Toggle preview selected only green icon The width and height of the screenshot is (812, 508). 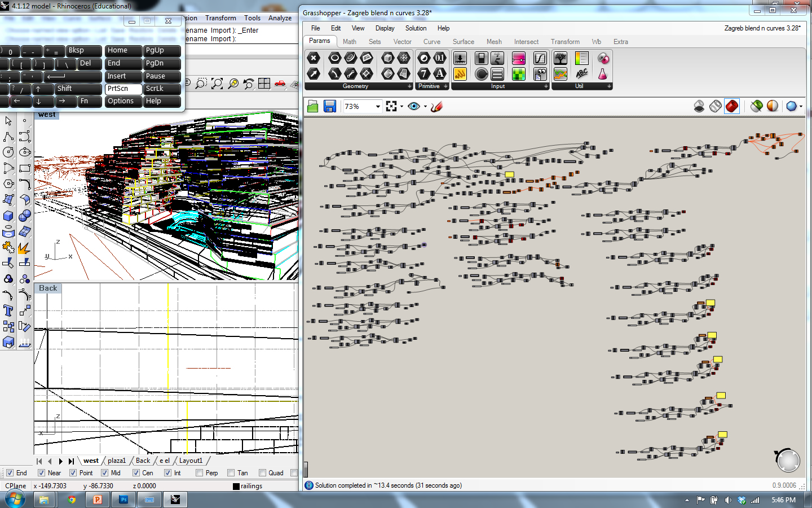point(757,106)
